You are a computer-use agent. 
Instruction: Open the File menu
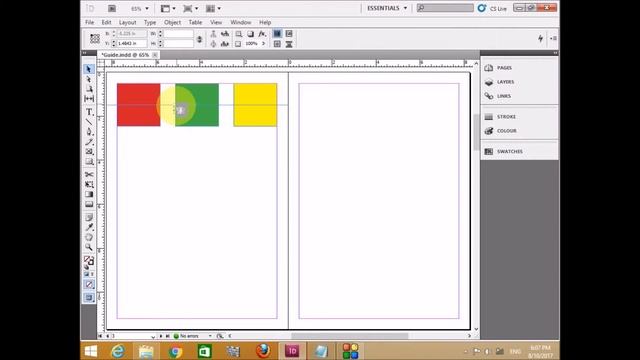[89, 22]
